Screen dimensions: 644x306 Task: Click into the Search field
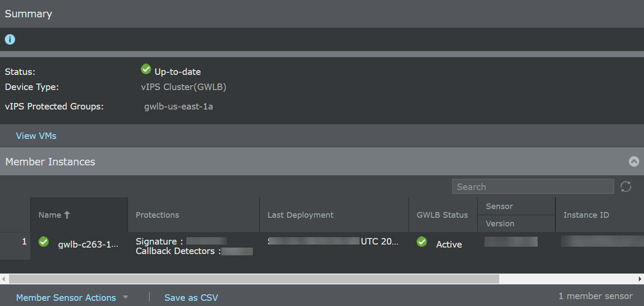click(533, 187)
